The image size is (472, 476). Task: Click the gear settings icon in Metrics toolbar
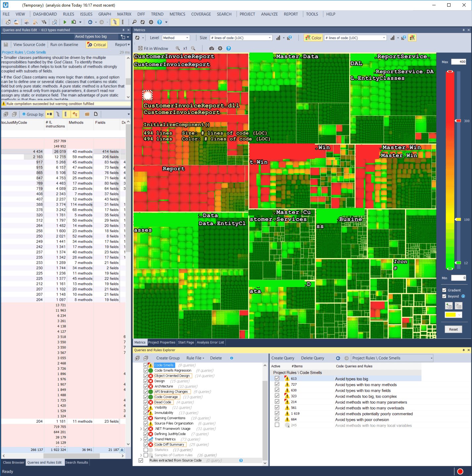tap(220, 48)
